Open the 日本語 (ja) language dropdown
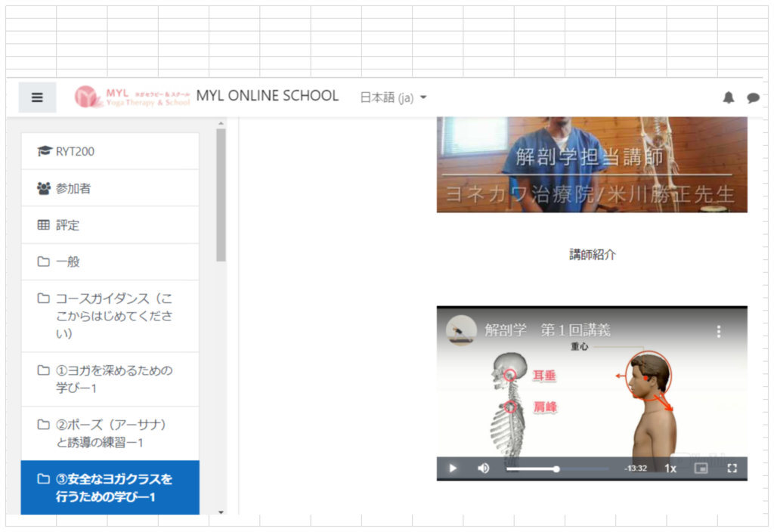Viewport: 774px width, 532px height. click(393, 97)
